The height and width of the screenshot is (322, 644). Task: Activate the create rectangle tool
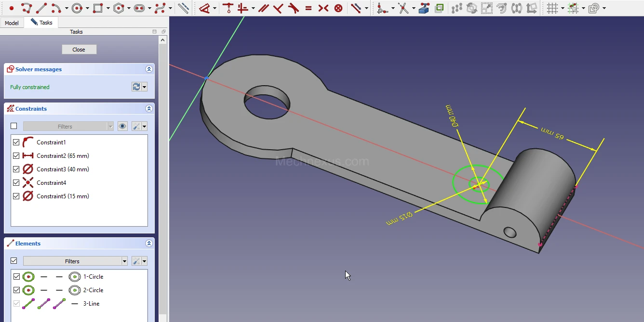[98, 8]
